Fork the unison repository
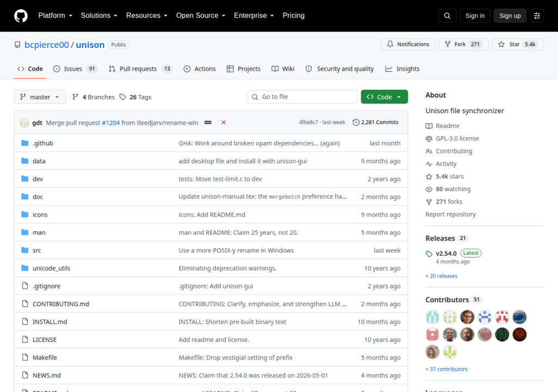This screenshot has height=392, width=558. 463,44
